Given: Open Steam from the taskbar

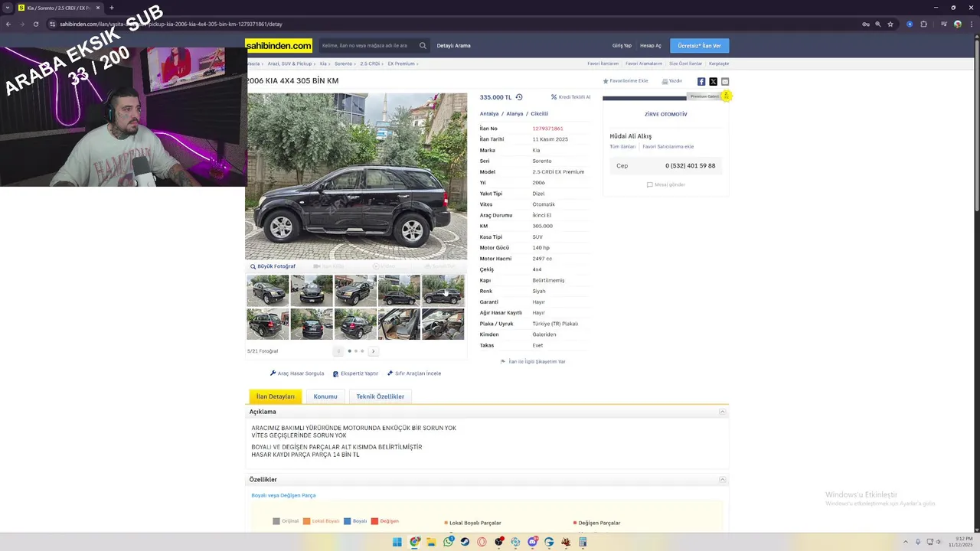Looking at the screenshot, I should click(x=465, y=542).
